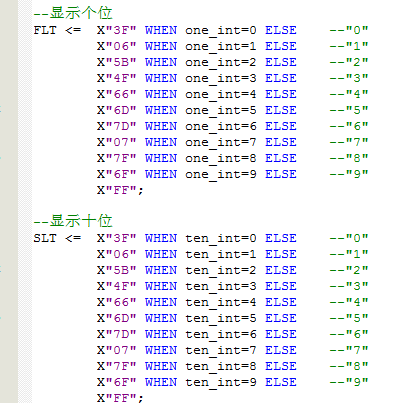
Task: Click hex value before ten_int=5
Action: pyautogui.click(x=117, y=318)
